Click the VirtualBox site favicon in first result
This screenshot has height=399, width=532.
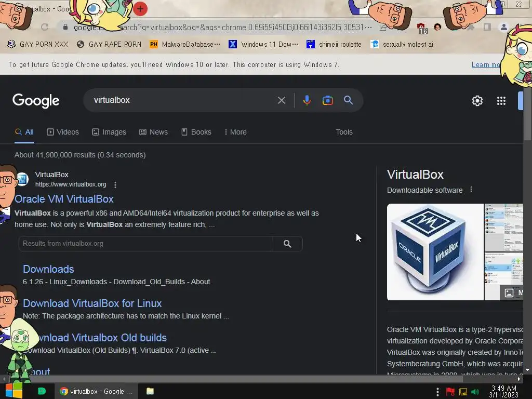point(22,179)
